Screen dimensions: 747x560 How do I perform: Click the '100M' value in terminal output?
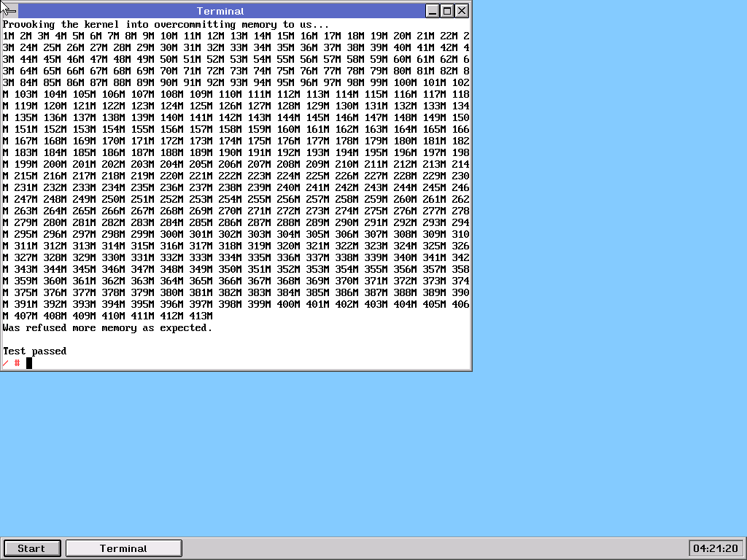405,83
